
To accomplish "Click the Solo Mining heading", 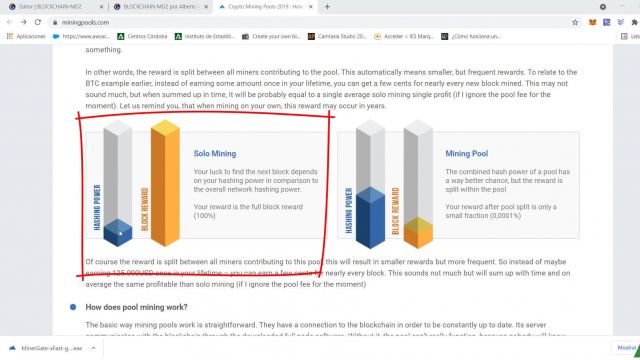I will 215,153.
